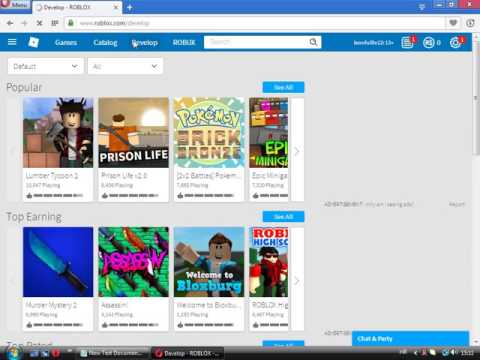The image size is (480, 360).
Task: Click the Assassin! title text
Action: (114, 305)
